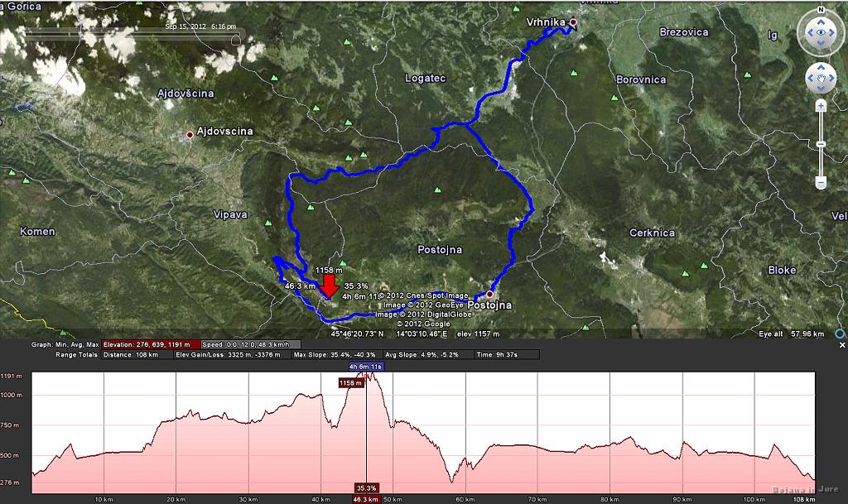Click the Brezovica map label
The height and width of the screenshot is (504, 848).
(x=683, y=32)
